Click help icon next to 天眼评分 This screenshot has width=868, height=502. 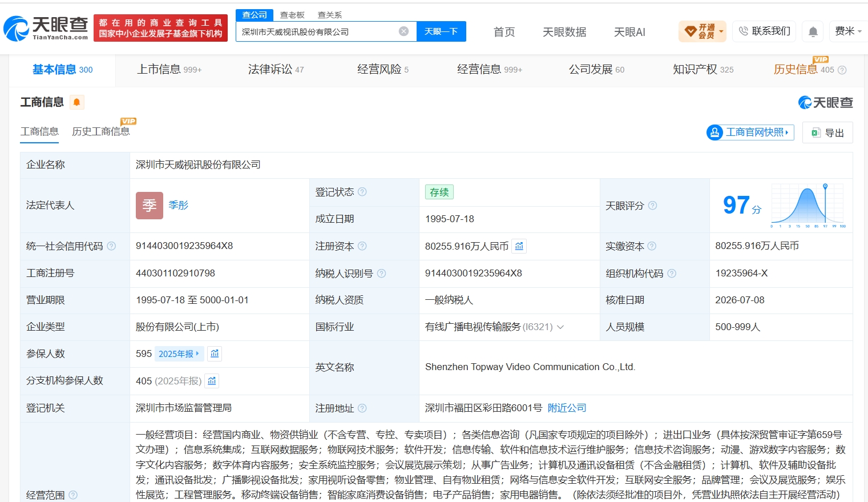click(x=652, y=206)
